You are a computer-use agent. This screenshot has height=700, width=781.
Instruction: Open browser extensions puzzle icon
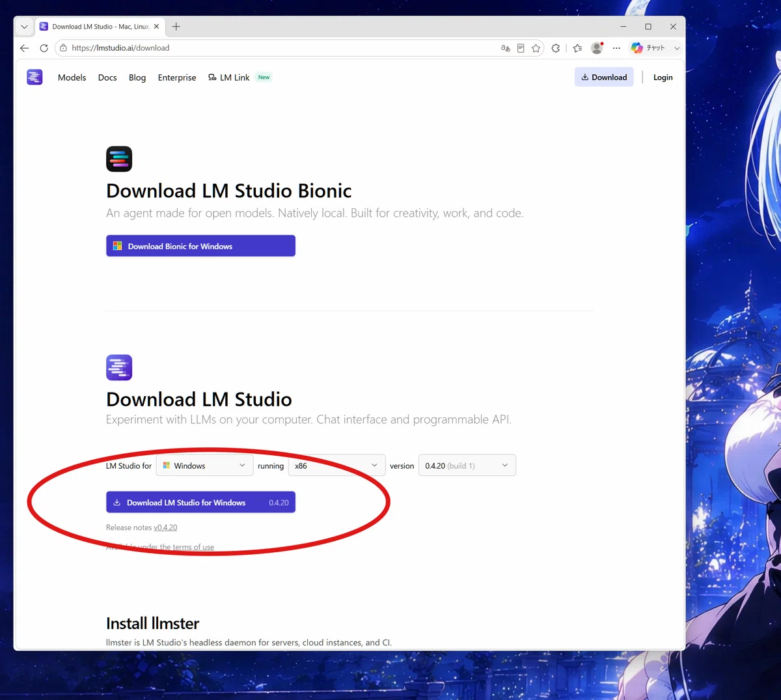pos(556,48)
